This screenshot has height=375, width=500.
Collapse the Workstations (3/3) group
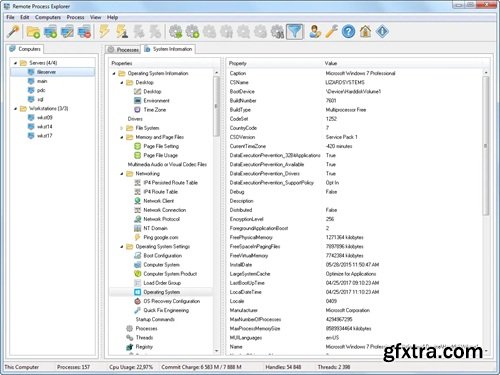pyautogui.click(x=15, y=109)
